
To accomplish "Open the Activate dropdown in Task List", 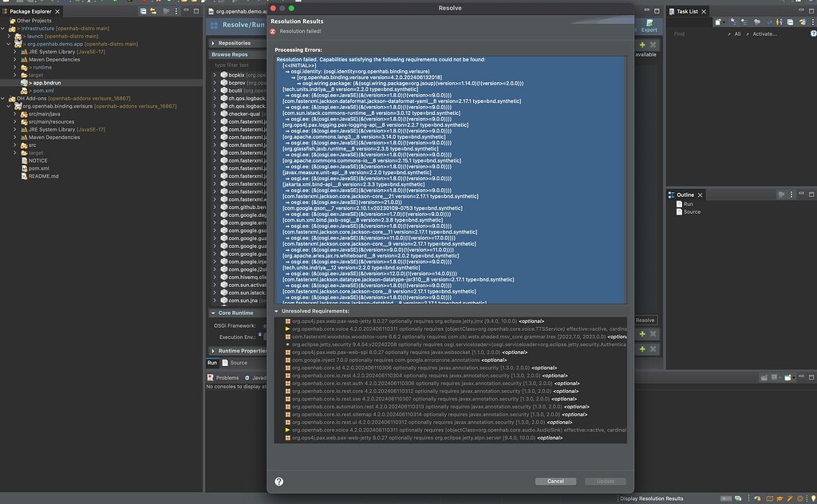I will tap(764, 33).
